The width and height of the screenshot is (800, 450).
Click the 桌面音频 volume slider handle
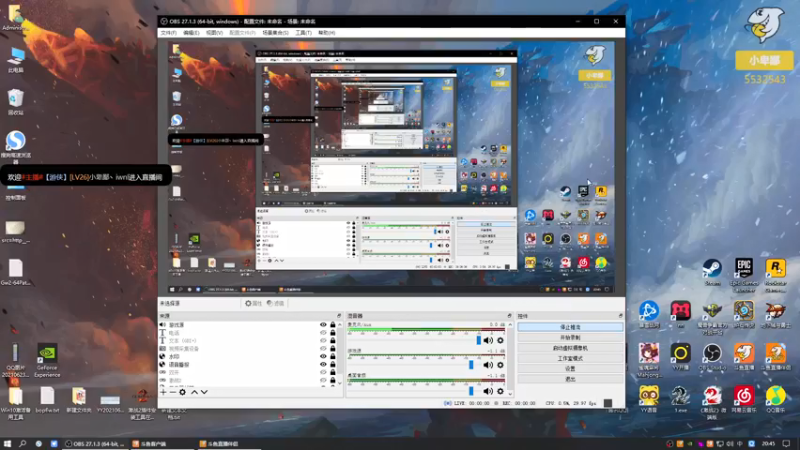(471, 391)
